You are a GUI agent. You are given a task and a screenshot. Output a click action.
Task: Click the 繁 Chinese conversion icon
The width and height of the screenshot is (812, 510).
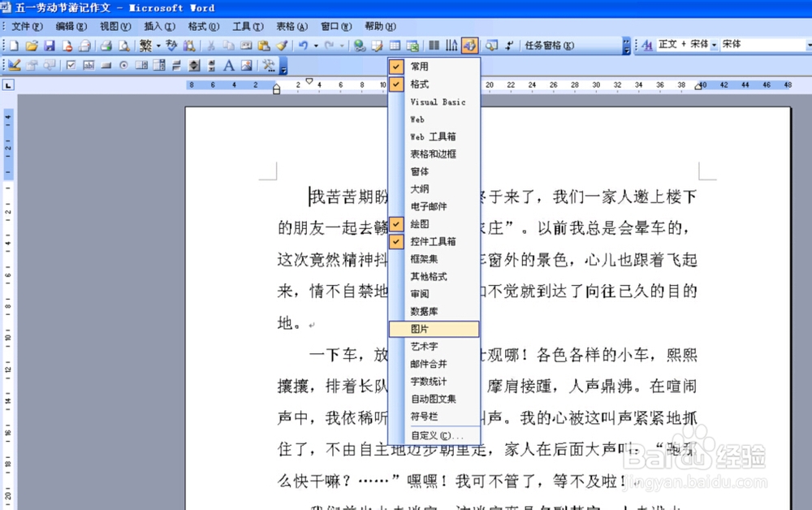pyautogui.click(x=146, y=45)
